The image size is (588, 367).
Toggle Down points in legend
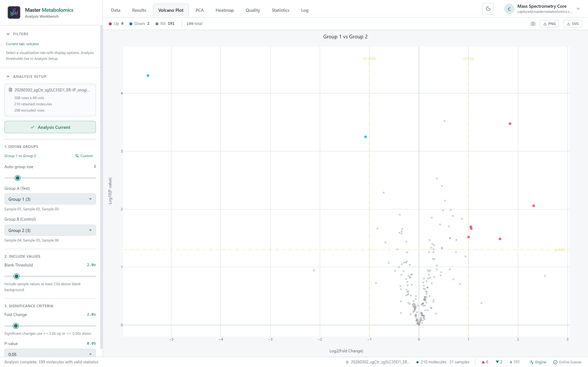(139, 23)
